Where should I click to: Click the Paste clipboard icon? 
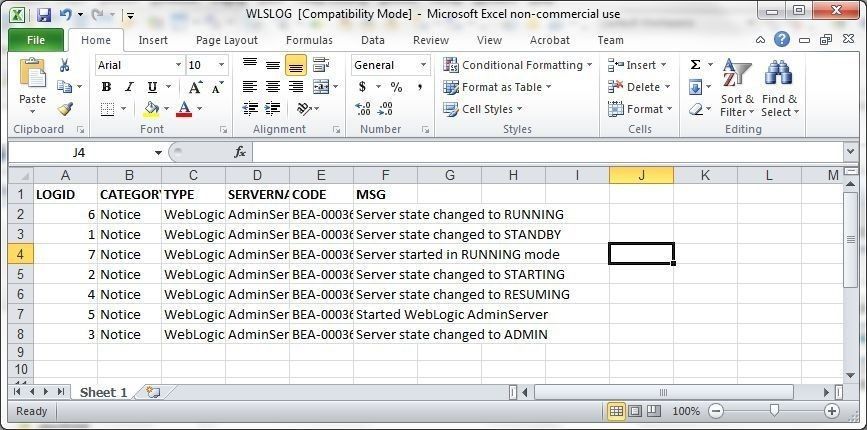tap(32, 74)
